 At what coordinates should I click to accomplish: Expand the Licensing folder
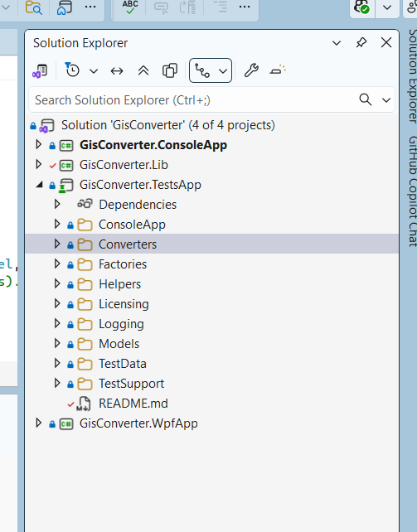[x=57, y=303]
